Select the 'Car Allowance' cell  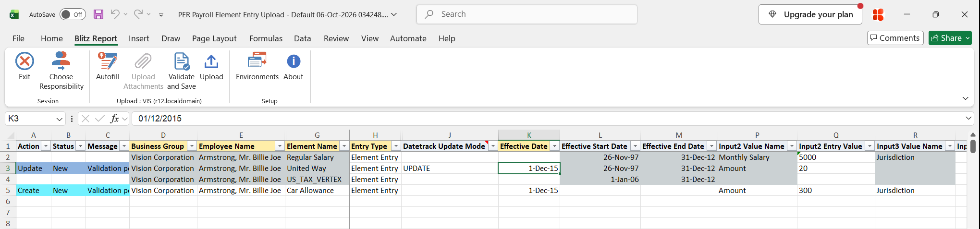tap(317, 191)
